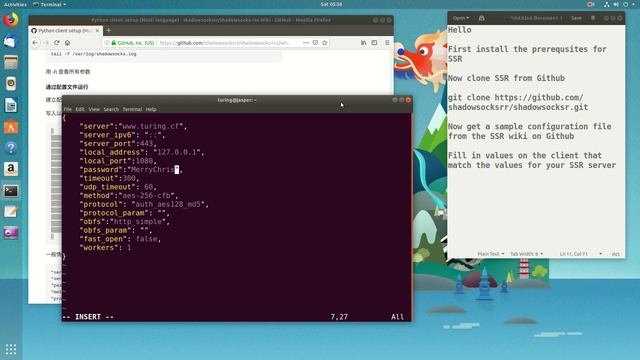Screen dimensions: 640x360
Task: Open the screen recorder dock icon
Action: tap(11, 233)
